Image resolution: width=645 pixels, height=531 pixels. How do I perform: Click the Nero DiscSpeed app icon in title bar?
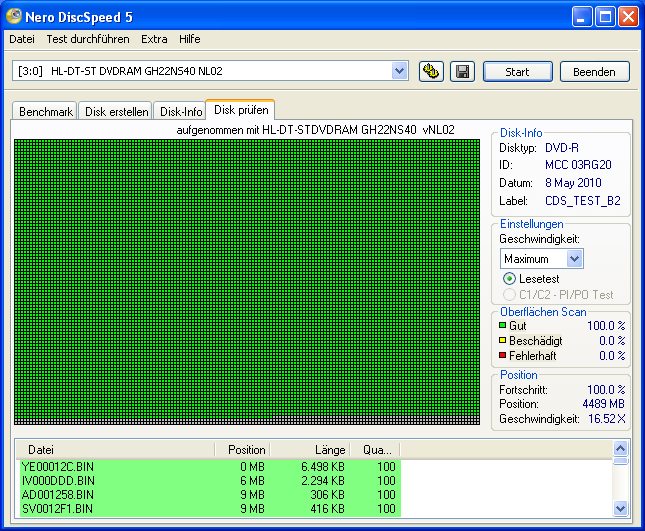pyautogui.click(x=14, y=16)
